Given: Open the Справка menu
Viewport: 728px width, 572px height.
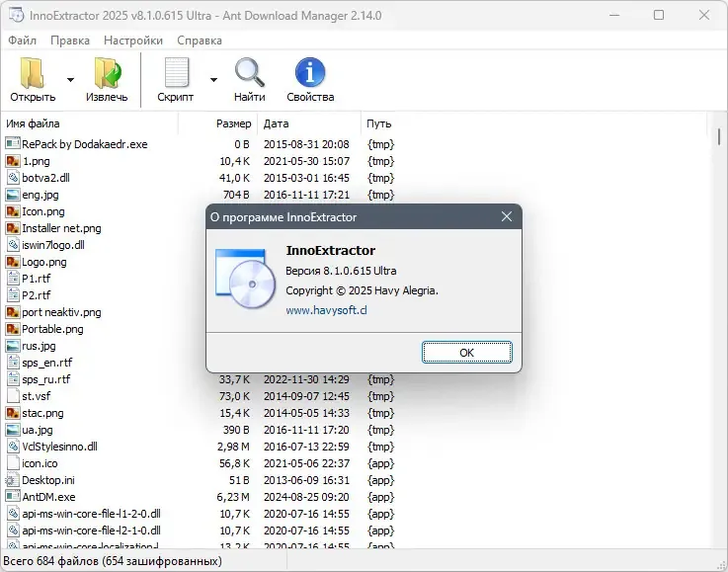Looking at the screenshot, I should [x=200, y=41].
